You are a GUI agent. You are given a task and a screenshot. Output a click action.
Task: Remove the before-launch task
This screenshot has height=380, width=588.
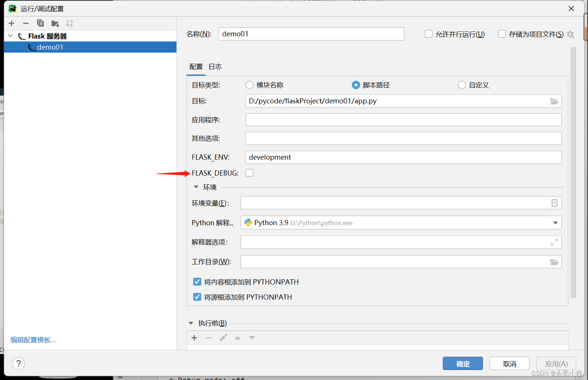(x=209, y=338)
